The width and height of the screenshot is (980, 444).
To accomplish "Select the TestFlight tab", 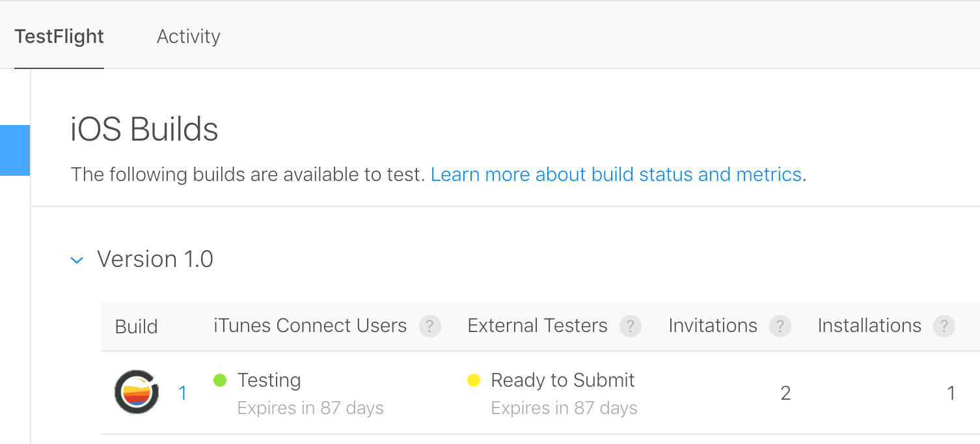I will [59, 36].
